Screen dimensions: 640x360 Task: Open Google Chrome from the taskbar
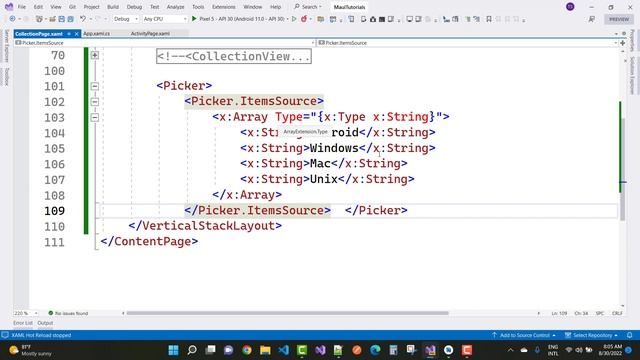[x=247, y=350]
